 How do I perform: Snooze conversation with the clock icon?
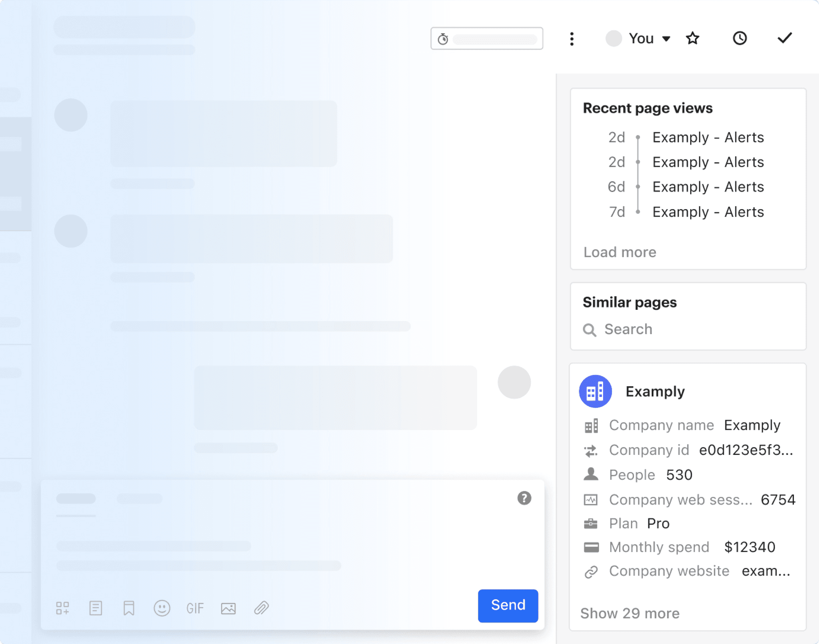(x=740, y=38)
